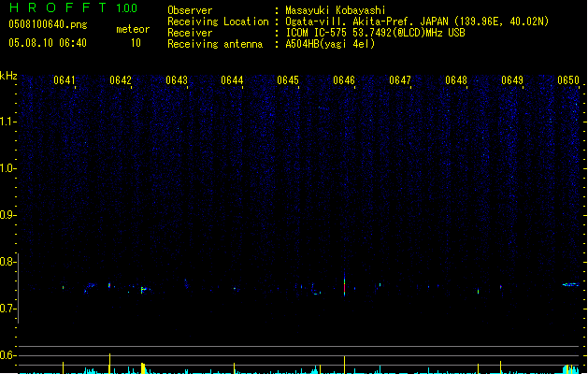588x374 pixels.
Task: Click the tallest yellow power spike near 0642
Action: pyautogui.click(x=109, y=363)
